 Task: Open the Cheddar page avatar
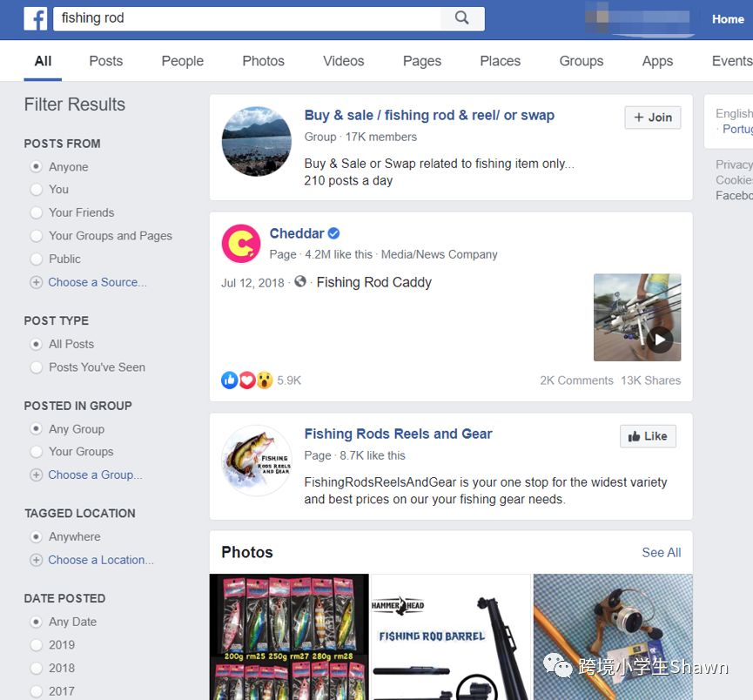coord(241,244)
